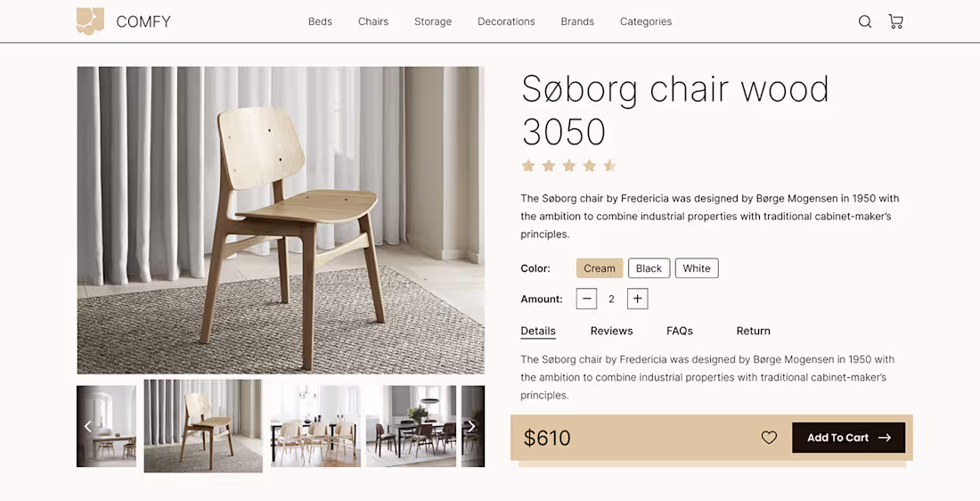Viewport: 980px width, 501px height.
Task: Click the star rating row
Action: tap(568, 166)
